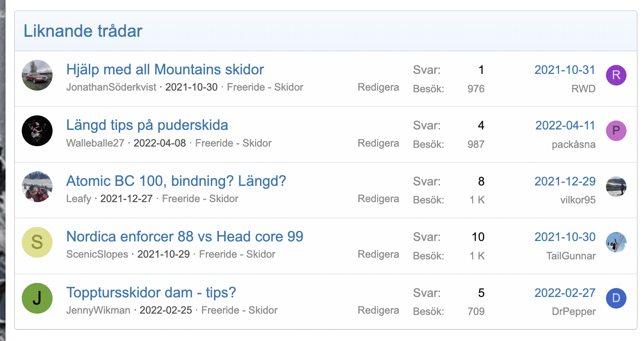Click Redigera for the Toppturssskidor thread
The height and width of the screenshot is (341, 644).
coord(378,310)
